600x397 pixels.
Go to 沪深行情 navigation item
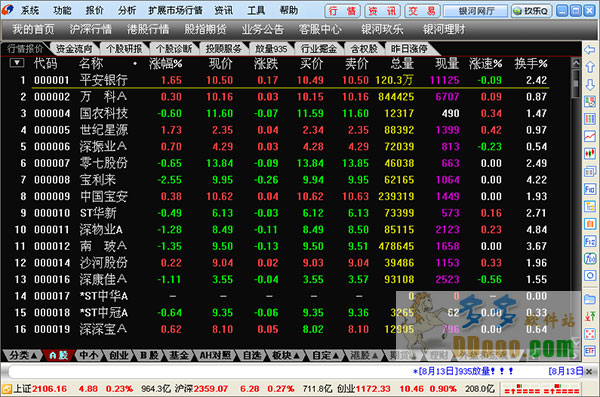tap(90, 29)
